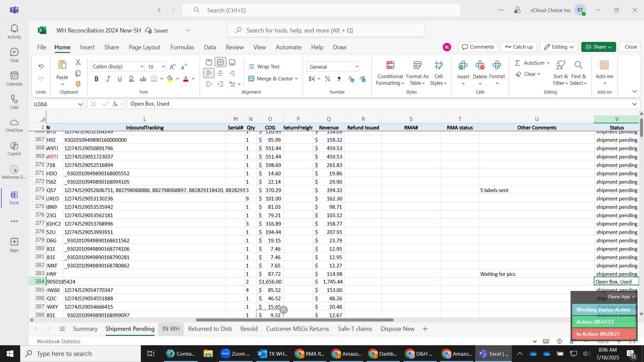Image resolution: width=644 pixels, height=362 pixels.
Task: Decrease decimal places icon
Action: coord(363,79)
